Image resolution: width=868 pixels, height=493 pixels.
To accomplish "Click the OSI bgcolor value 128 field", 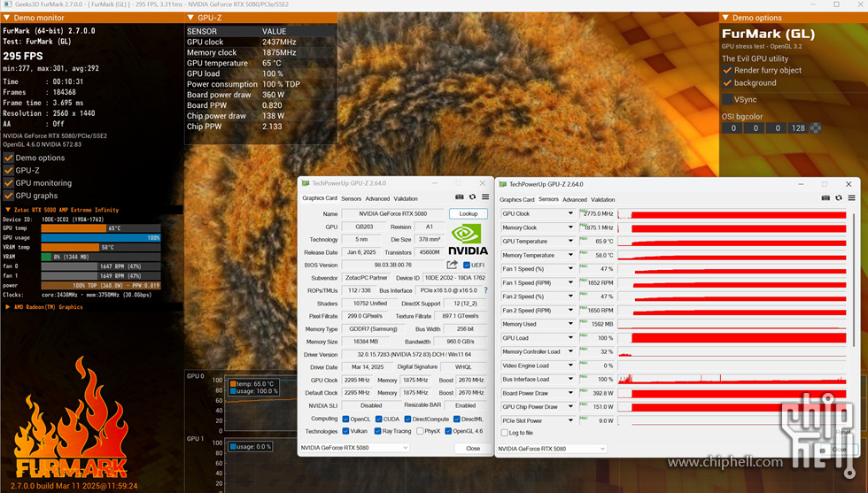I will pyautogui.click(x=798, y=127).
